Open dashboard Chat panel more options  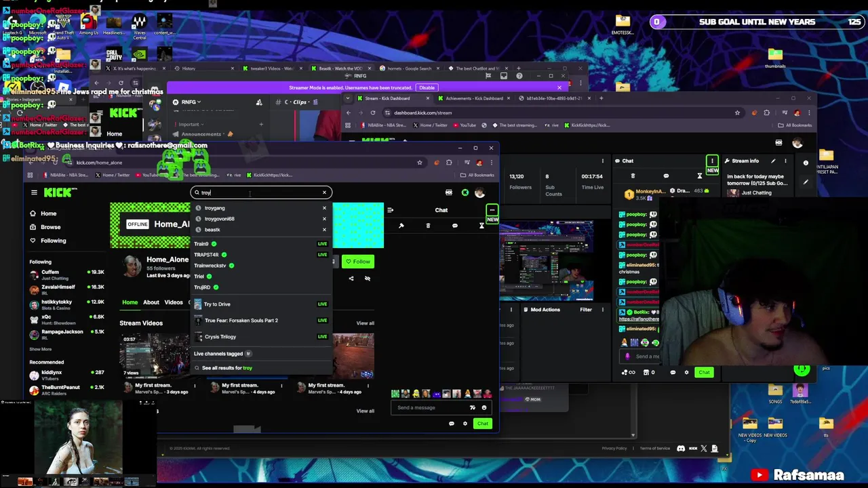[712, 161]
